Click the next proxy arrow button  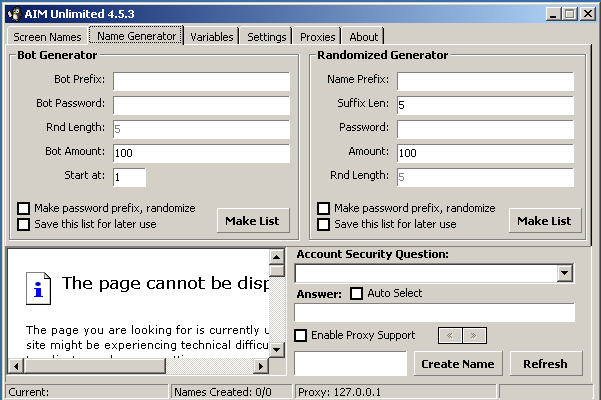[475, 335]
